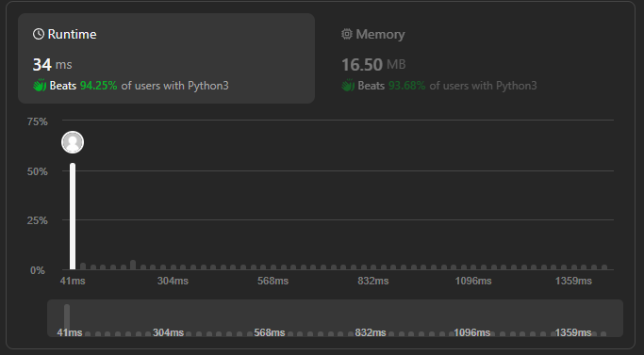The height and width of the screenshot is (355, 644).
Task: Click the 94.25% beats percentage
Action: click(99, 86)
